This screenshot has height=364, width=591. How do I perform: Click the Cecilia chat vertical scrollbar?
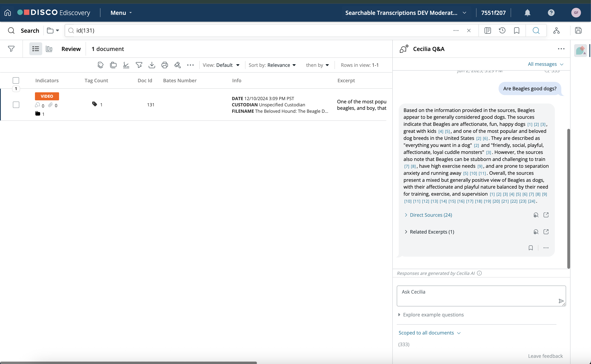568,199
